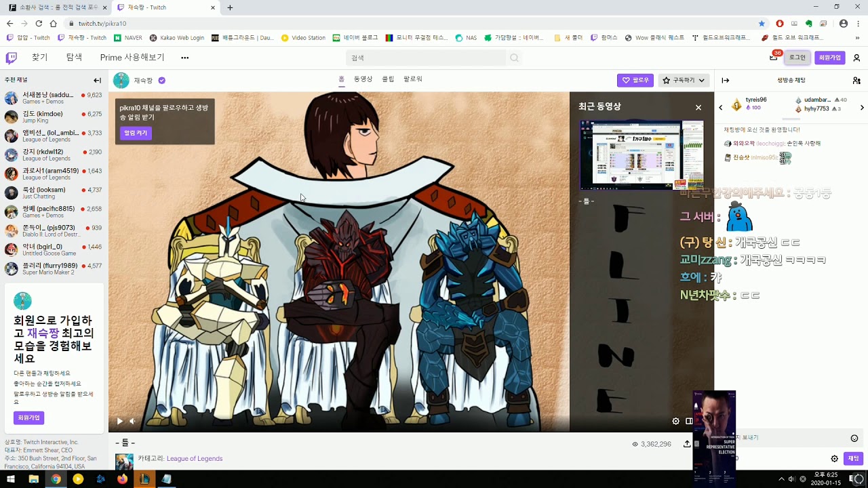Click the purple 팔로우 follow button
This screenshot has height=488, width=868.
(635, 80)
